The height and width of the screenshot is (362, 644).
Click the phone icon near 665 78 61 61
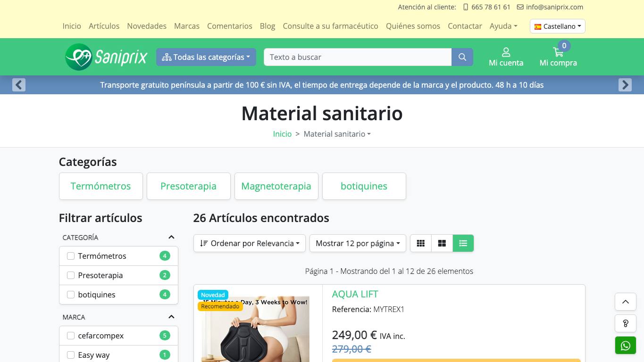click(466, 7)
